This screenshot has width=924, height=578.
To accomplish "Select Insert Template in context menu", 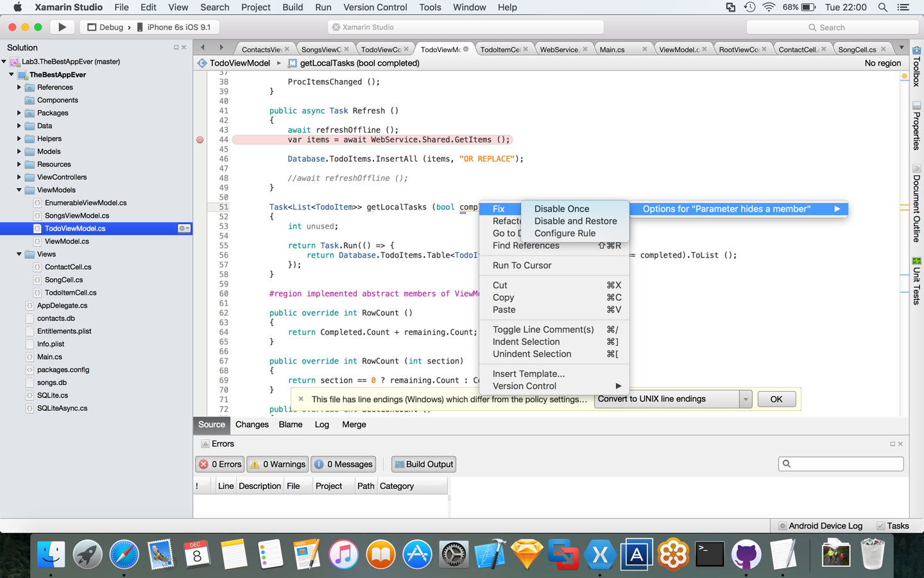I will (554, 374).
